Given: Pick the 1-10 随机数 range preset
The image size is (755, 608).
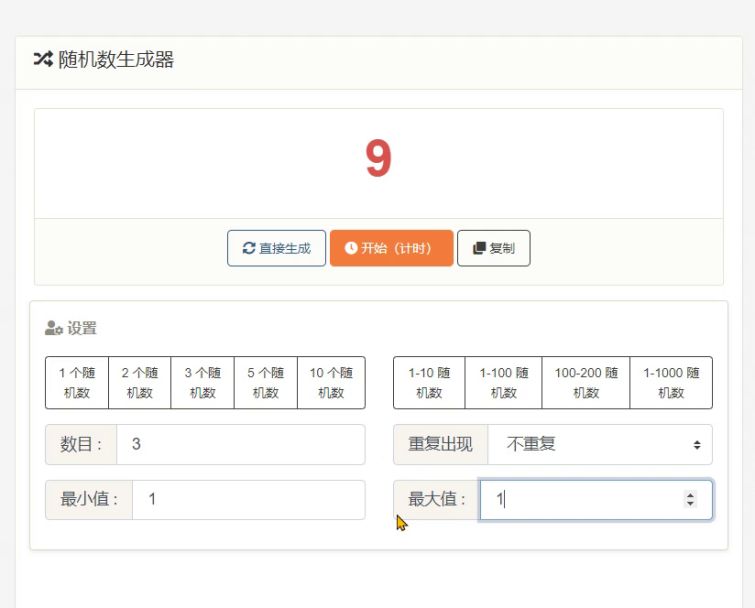Looking at the screenshot, I should 429,383.
